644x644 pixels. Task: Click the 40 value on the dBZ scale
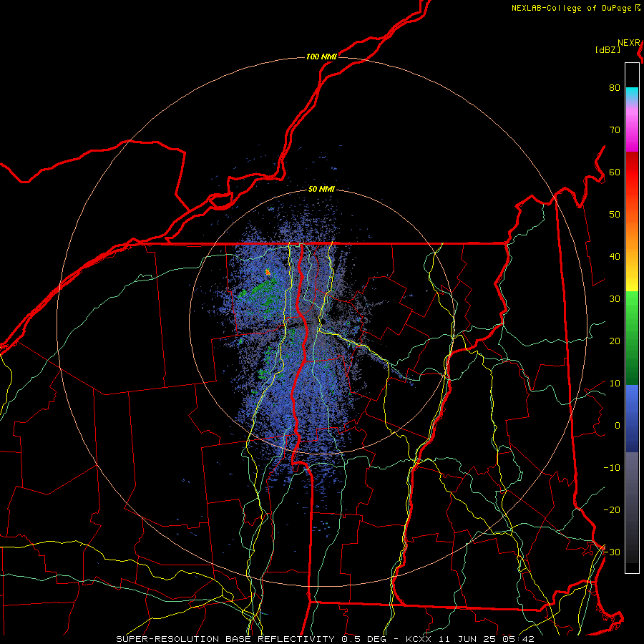click(615, 257)
